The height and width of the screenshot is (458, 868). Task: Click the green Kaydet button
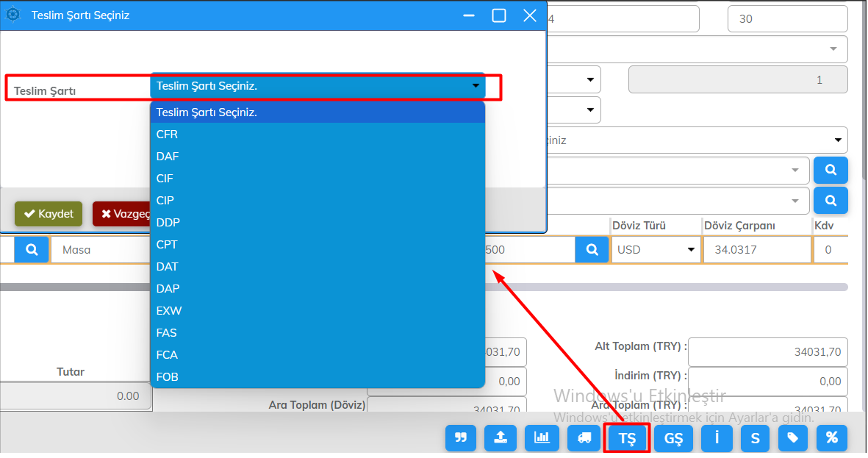coord(49,214)
